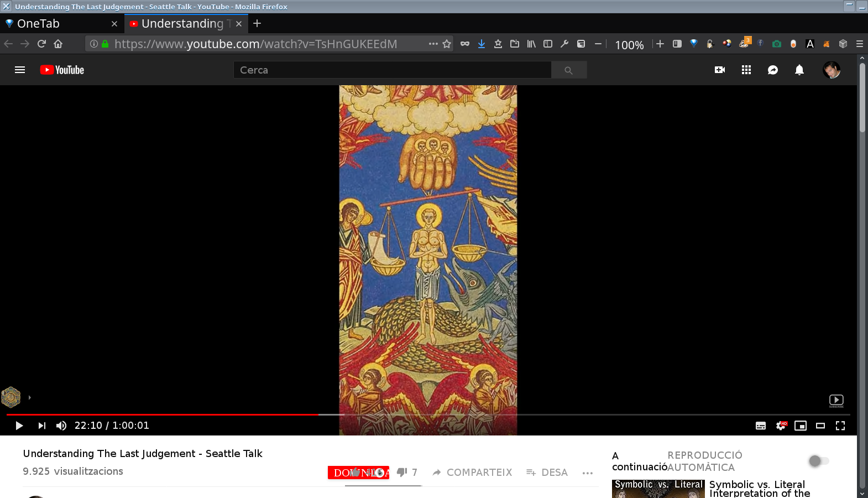
Task: Open the Firefox hamburger menu
Action: click(x=860, y=44)
